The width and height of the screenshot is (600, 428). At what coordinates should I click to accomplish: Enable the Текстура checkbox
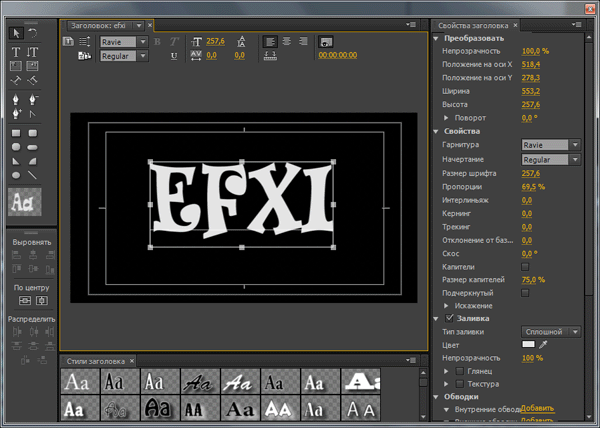(x=460, y=384)
